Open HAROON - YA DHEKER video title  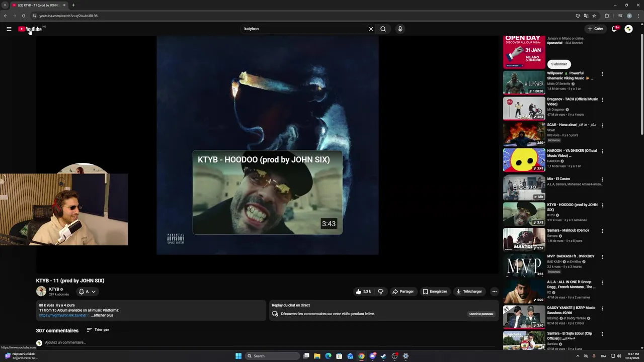coord(572,153)
